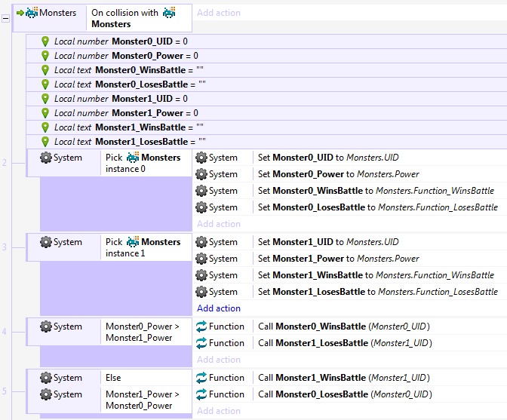Click Function icon for Call Monster0_LosesBattle

coord(201,394)
